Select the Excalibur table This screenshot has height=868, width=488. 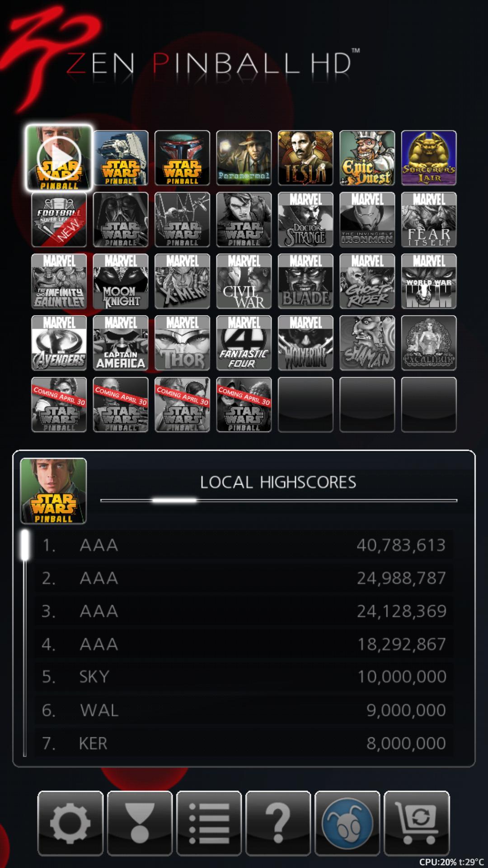(429, 343)
